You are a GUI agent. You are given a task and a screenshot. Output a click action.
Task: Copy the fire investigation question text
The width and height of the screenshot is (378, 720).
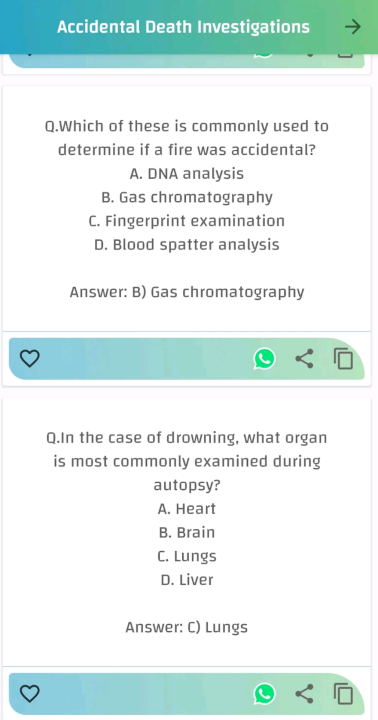pyautogui.click(x=344, y=359)
